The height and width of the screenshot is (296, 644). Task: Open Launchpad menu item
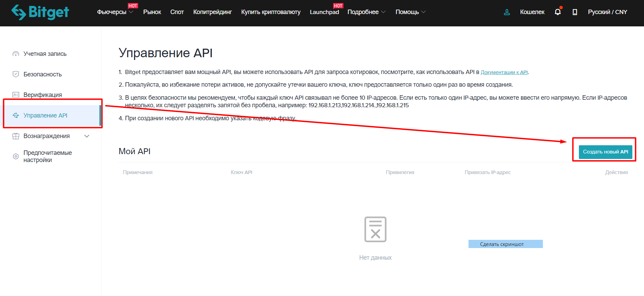coord(324,12)
